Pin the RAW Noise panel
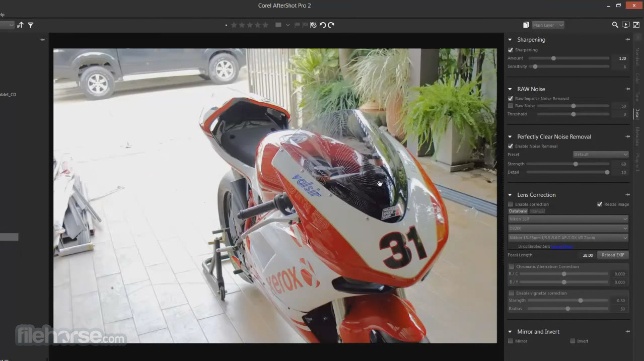The image size is (644, 361). click(627, 89)
